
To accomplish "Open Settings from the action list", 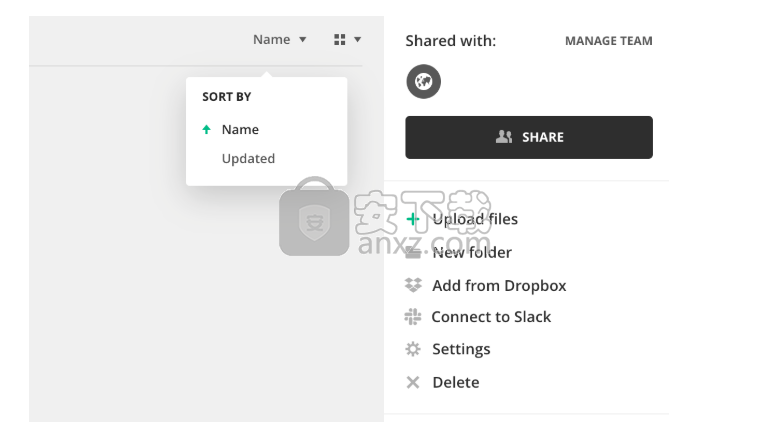I will click(461, 349).
